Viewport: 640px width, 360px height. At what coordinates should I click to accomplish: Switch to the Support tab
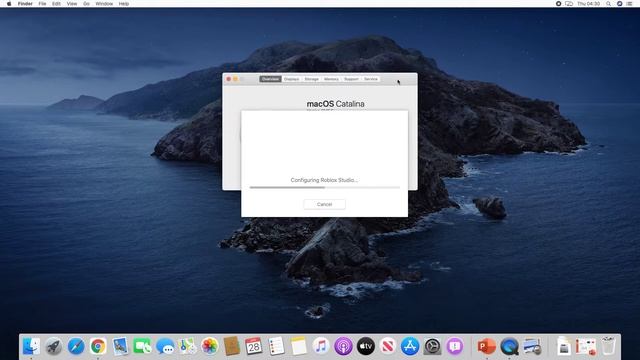pyautogui.click(x=351, y=79)
